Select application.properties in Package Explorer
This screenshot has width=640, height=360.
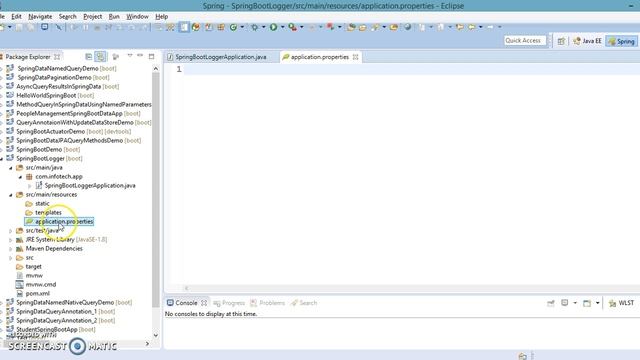(60, 221)
